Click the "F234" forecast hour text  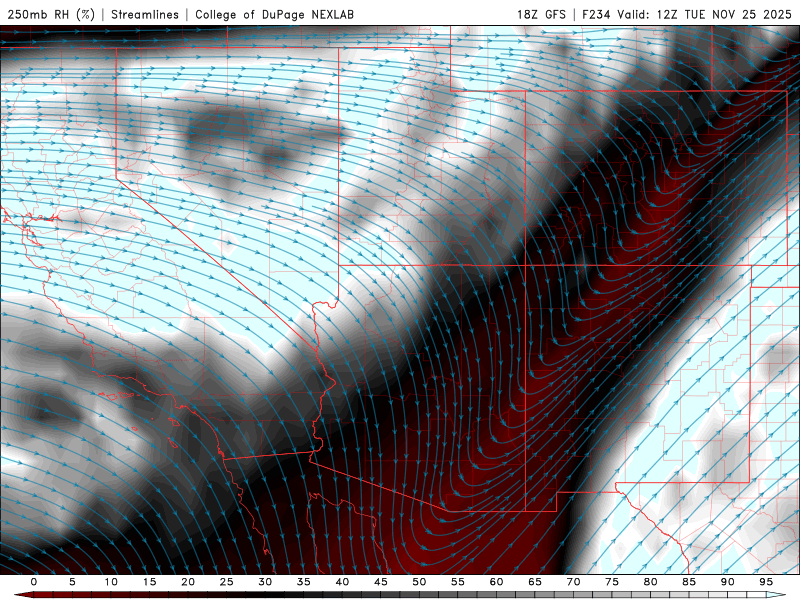[x=596, y=14]
